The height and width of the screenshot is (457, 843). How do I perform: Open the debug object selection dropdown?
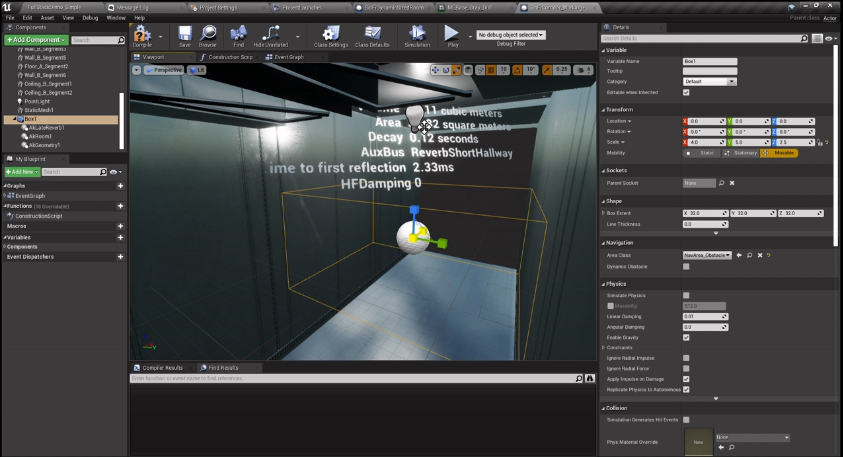(x=512, y=35)
